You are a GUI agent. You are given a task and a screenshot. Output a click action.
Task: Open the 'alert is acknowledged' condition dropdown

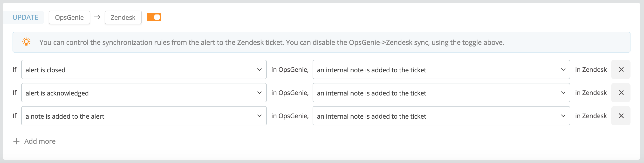click(x=260, y=93)
